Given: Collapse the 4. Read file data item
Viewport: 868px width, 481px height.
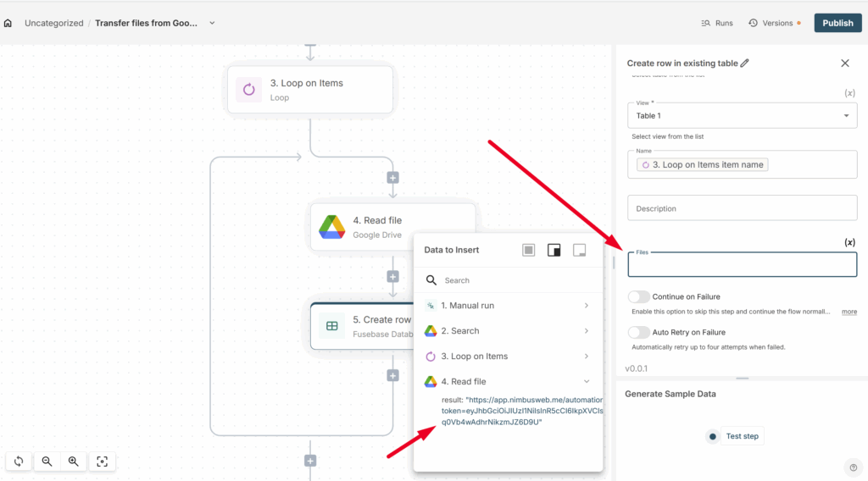Looking at the screenshot, I should (x=587, y=382).
